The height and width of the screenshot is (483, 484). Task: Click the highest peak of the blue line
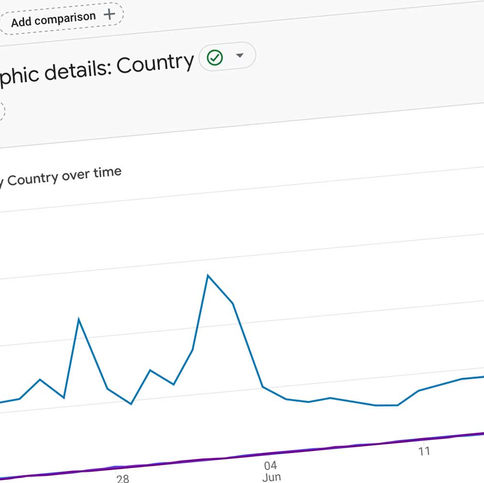click(208, 276)
